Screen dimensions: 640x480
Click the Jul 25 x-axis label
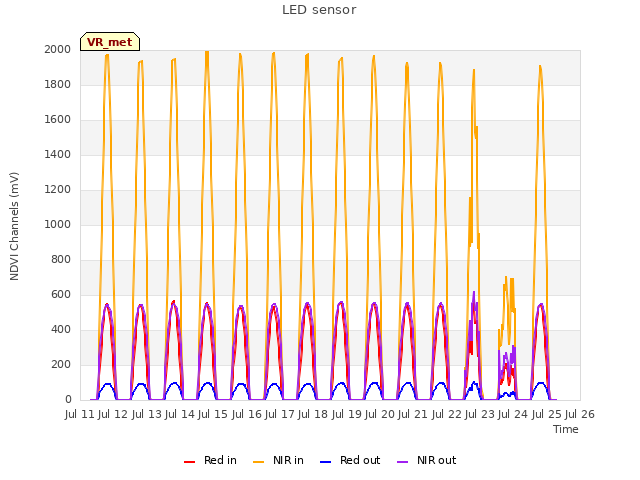pos(547,414)
